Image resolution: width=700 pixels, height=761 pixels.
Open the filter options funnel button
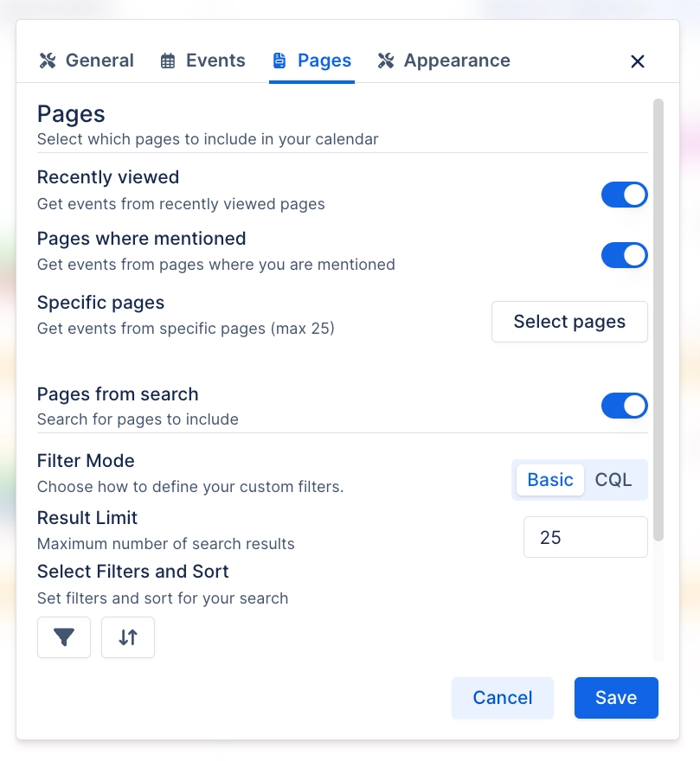(x=64, y=637)
